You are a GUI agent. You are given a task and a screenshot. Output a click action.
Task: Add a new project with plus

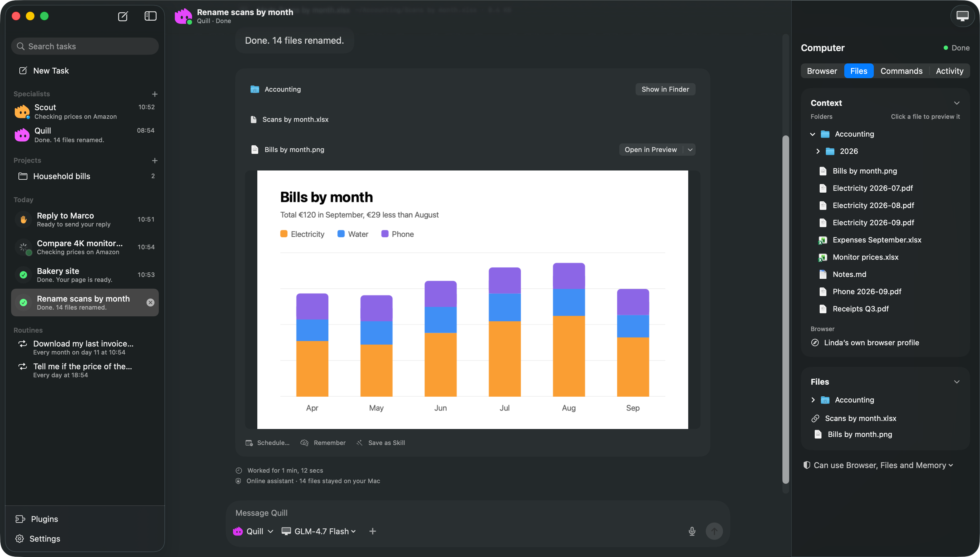[155, 160]
